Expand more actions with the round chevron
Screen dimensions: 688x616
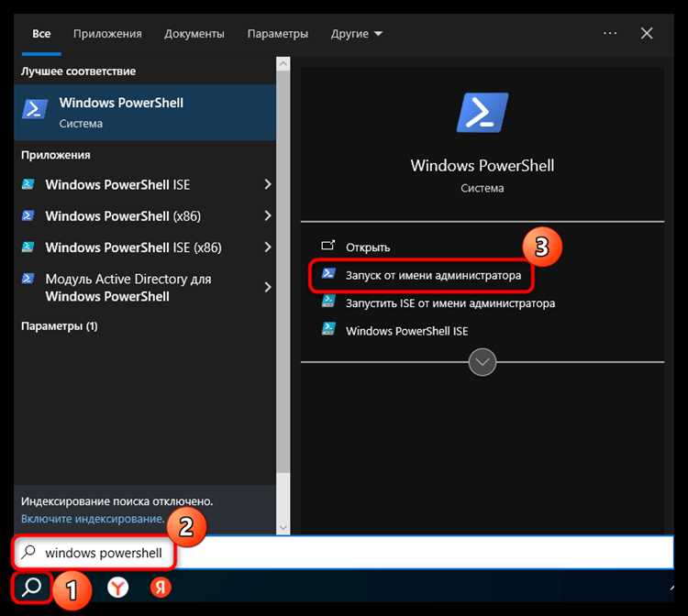pyautogui.click(x=483, y=362)
